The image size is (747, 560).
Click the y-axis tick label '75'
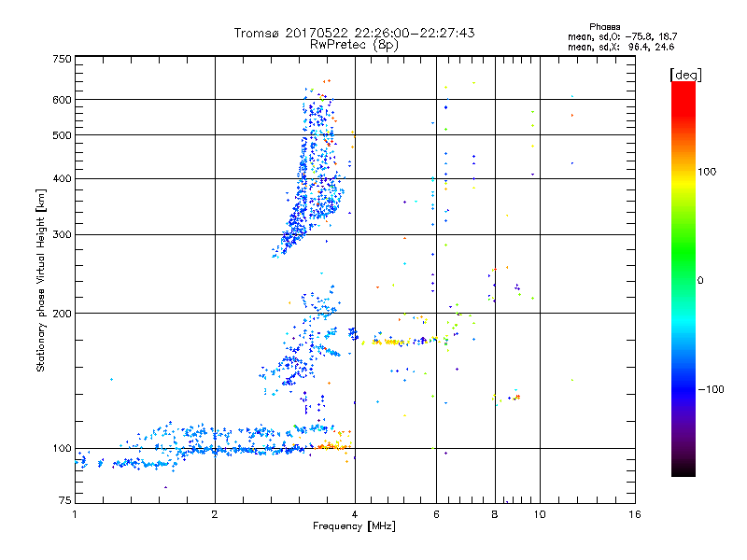coord(65,500)
